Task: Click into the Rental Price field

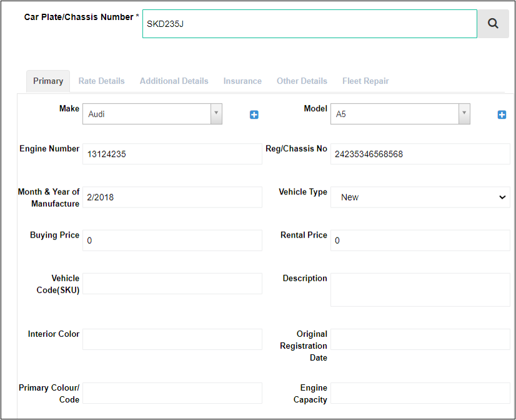Action: (420, 240)
